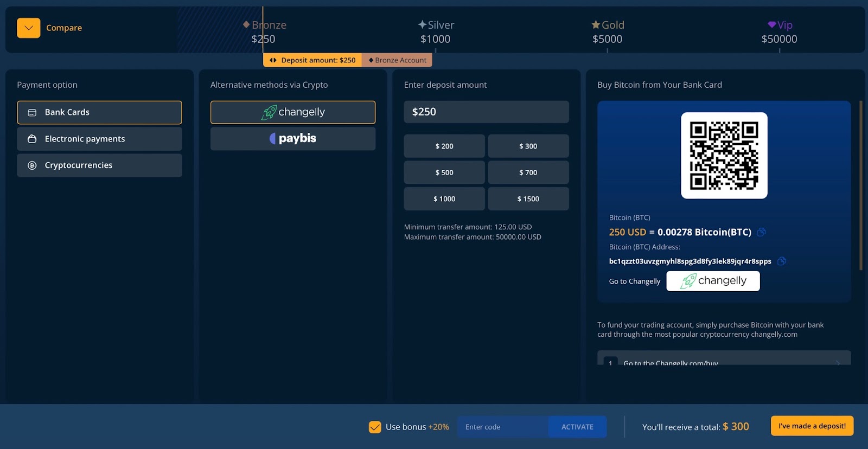The width and height of the screenshot is (868, 449).
Task: Toggle the Use bonus +20% checkbox
Action: pos(375,427)
